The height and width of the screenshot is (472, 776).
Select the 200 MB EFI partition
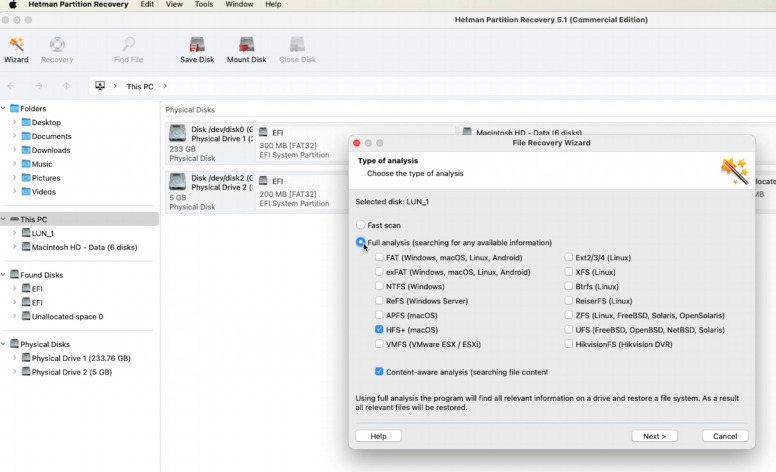[302, 192]
